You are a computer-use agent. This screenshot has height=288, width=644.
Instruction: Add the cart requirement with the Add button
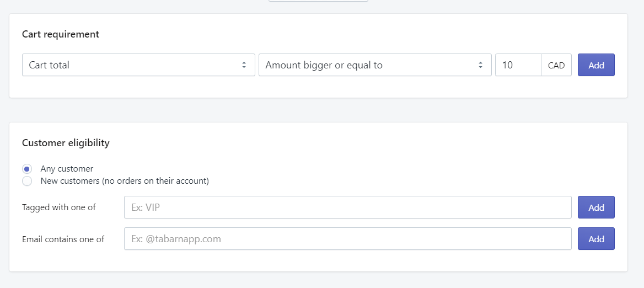(596, 65)
